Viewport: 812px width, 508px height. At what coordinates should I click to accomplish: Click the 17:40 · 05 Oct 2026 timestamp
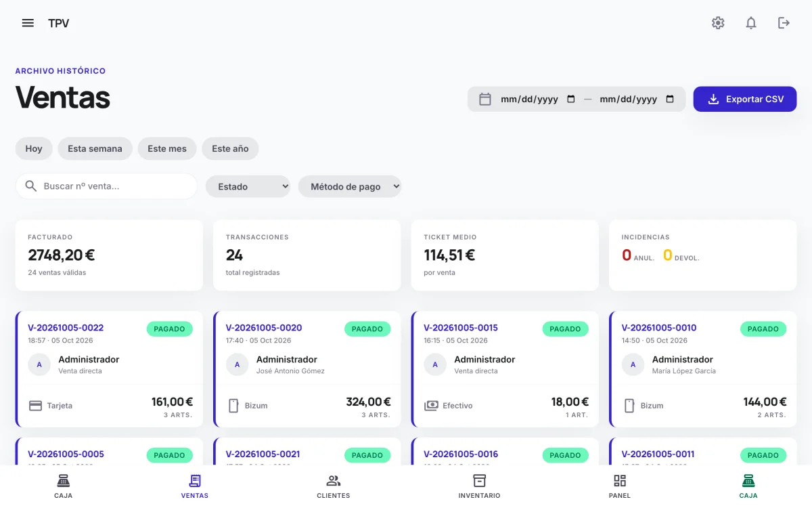tap(258, 341)
